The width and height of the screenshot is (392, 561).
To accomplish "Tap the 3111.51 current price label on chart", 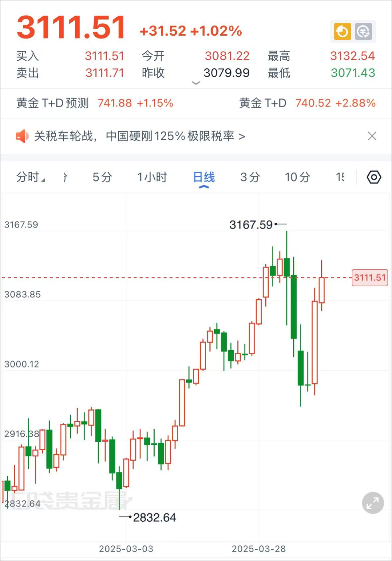I will click(x=369, y=278).
